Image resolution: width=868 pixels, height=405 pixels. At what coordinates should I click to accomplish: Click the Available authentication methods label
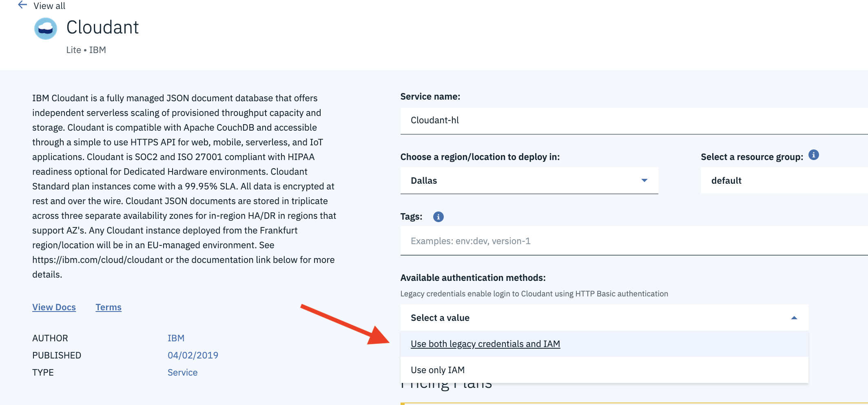tap(473, 278)
